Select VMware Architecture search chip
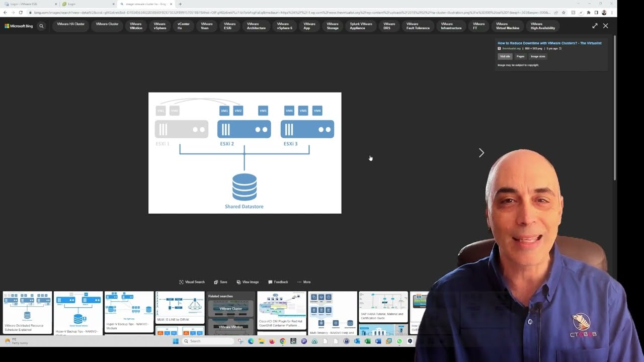 click(x=256, y=26)
